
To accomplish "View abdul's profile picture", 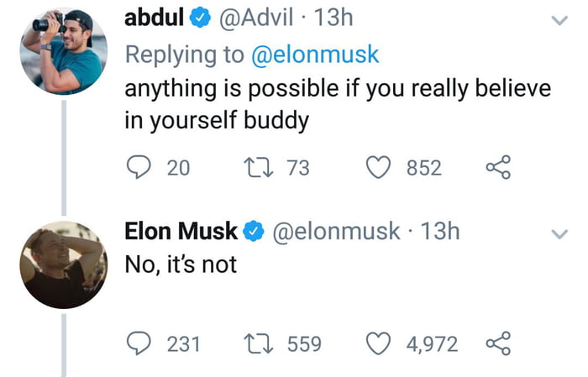I will click(64, 51).
